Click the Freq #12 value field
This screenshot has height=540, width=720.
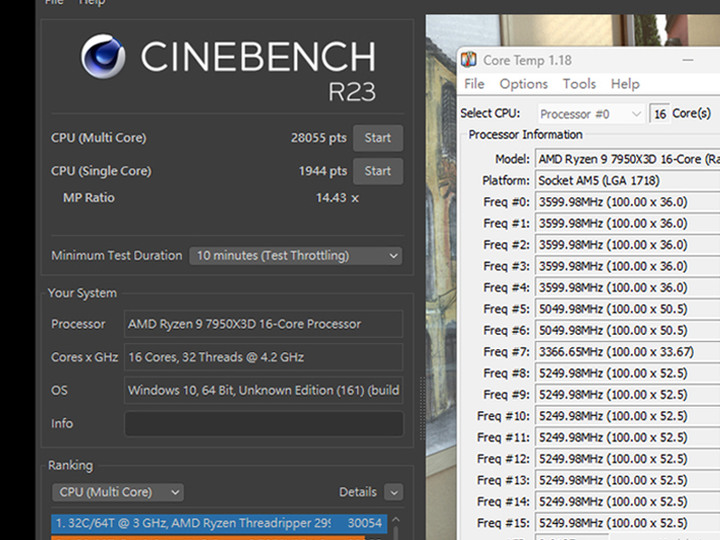coord(627,459)
